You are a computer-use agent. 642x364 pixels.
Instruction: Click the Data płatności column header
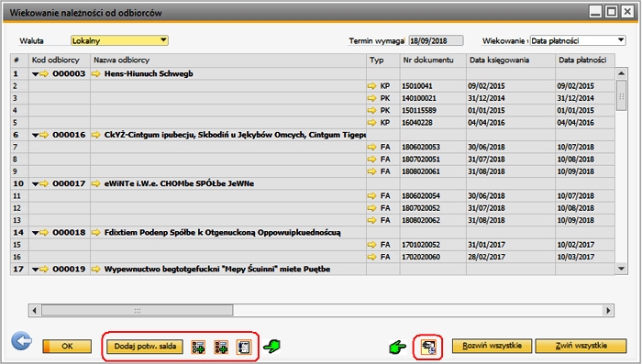(x=585, y=61)
